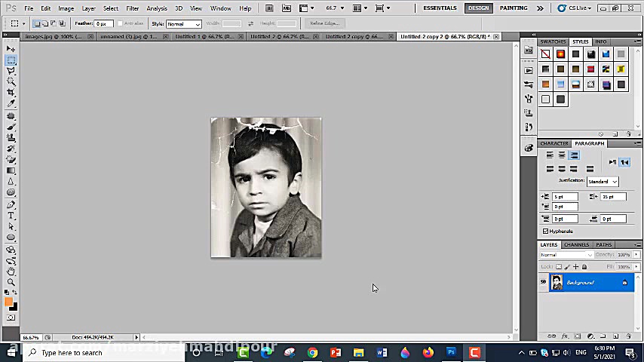Toggle the Hyphenate checkbox
The image size is (644, 362).
pyautogui.click(x=545, y=232)
